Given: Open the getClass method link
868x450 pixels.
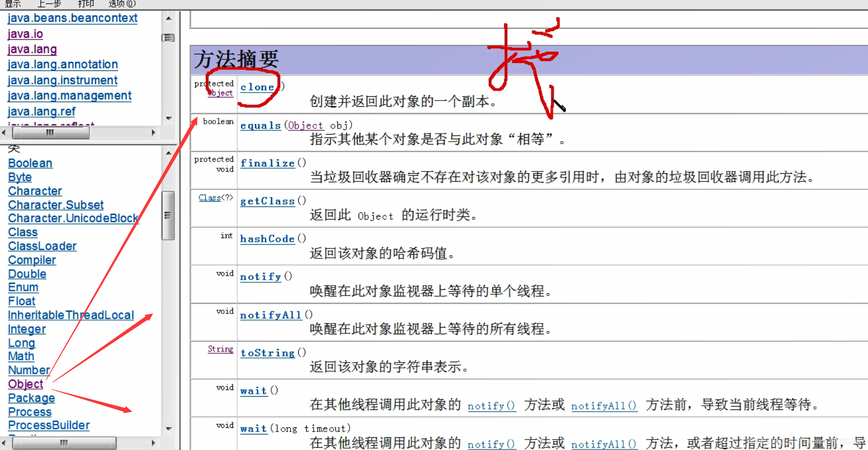Looking at the screenshot, I should 267,201.
